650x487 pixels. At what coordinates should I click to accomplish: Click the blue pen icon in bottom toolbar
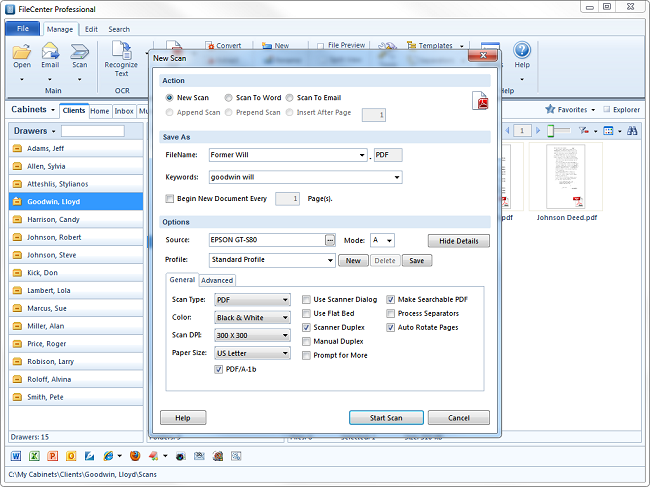[x=90, y=456]
